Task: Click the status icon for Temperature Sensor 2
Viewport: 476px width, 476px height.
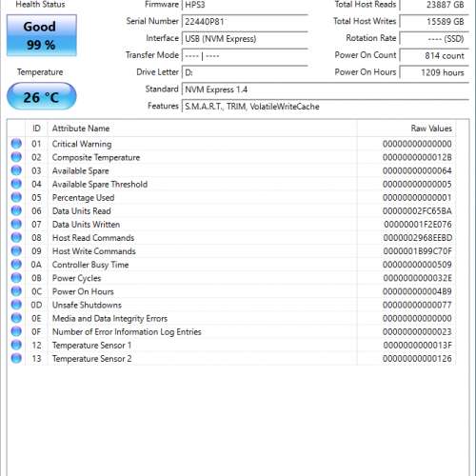Action: pos(16,358)
